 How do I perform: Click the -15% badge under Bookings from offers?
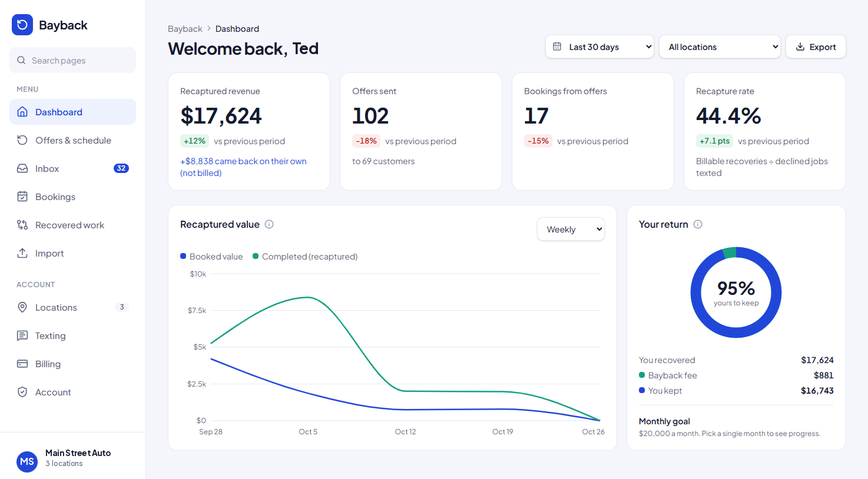pos(538,141)
